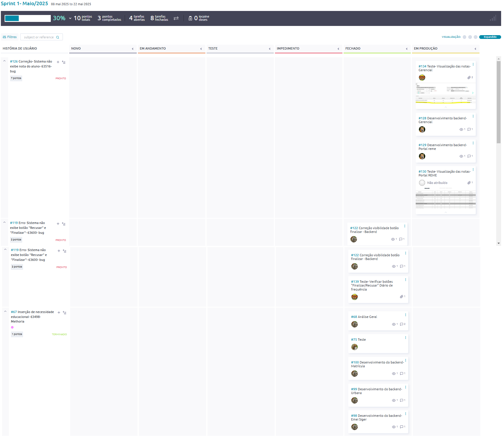Screen dimensions: 504x439
Task: Open bulk task insert for story #126
Action: (64, 62)
